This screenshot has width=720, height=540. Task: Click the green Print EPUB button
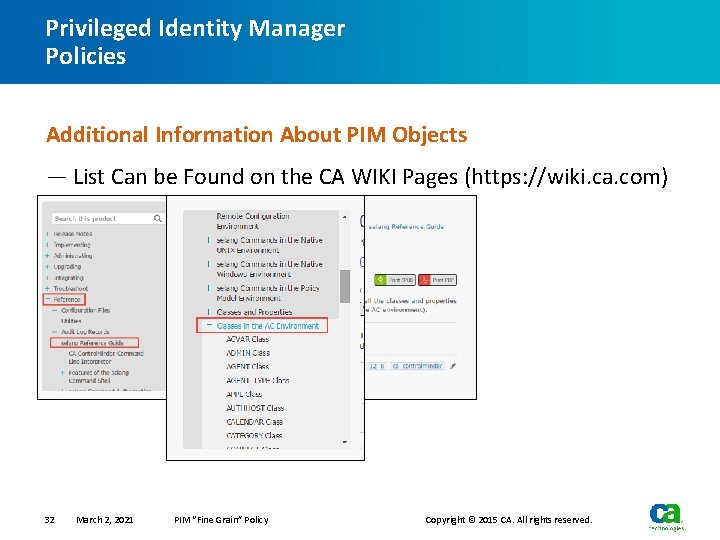pos(395,280)
